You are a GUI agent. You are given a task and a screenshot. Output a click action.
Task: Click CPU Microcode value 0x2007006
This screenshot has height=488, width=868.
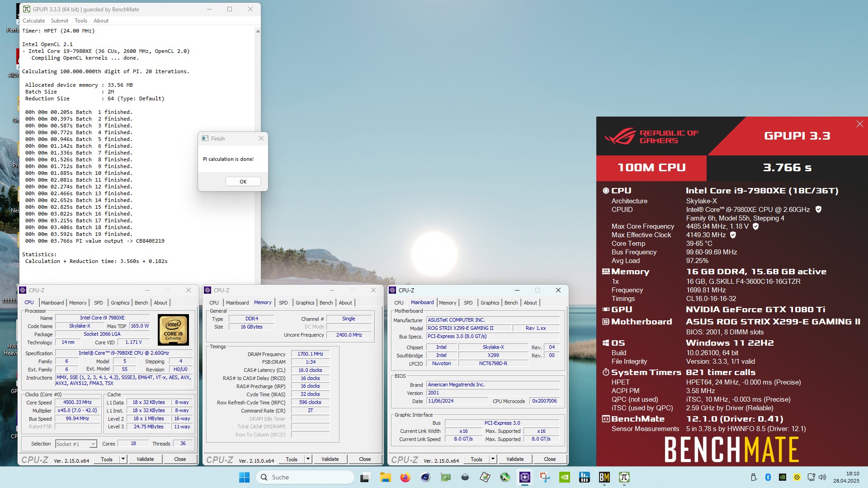544,401
